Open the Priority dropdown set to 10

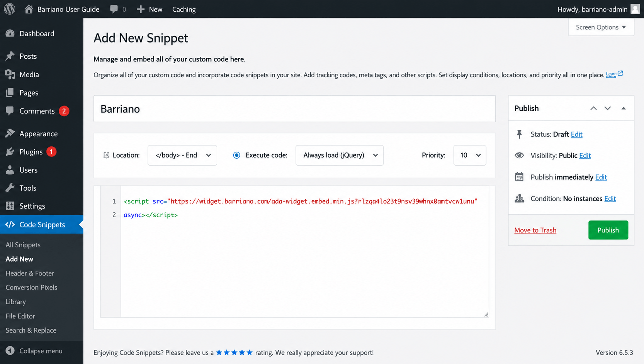470,155
